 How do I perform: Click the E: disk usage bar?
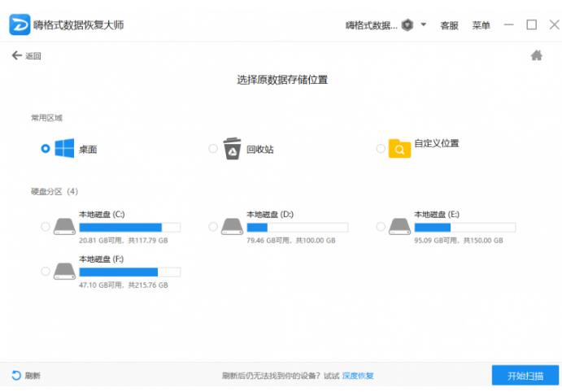tap(465, 227)
